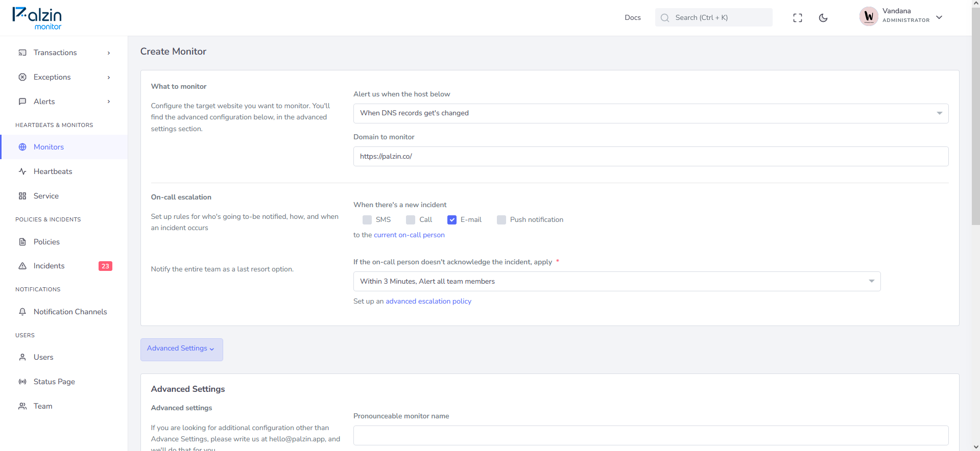
Task: Open the DNS records alert dropdown
Action: 651,113
